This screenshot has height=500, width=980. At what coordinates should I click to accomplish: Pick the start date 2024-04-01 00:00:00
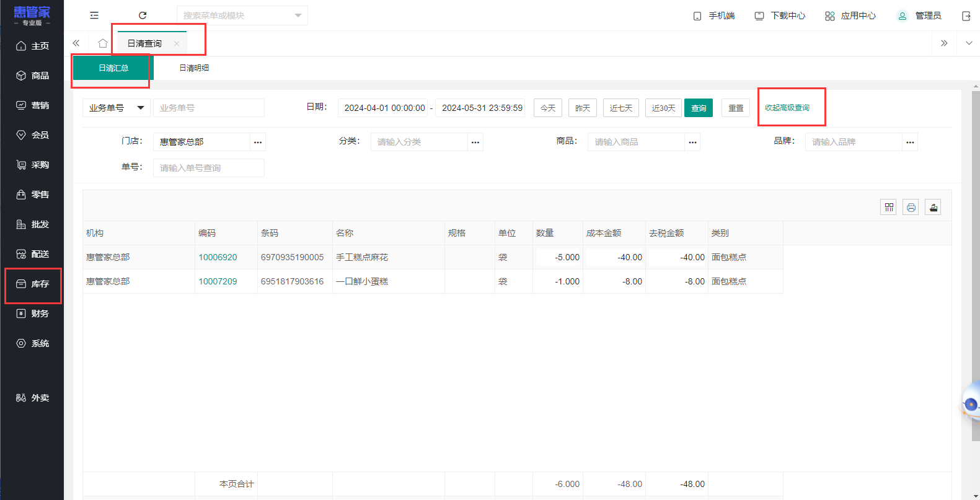point(384,108)
